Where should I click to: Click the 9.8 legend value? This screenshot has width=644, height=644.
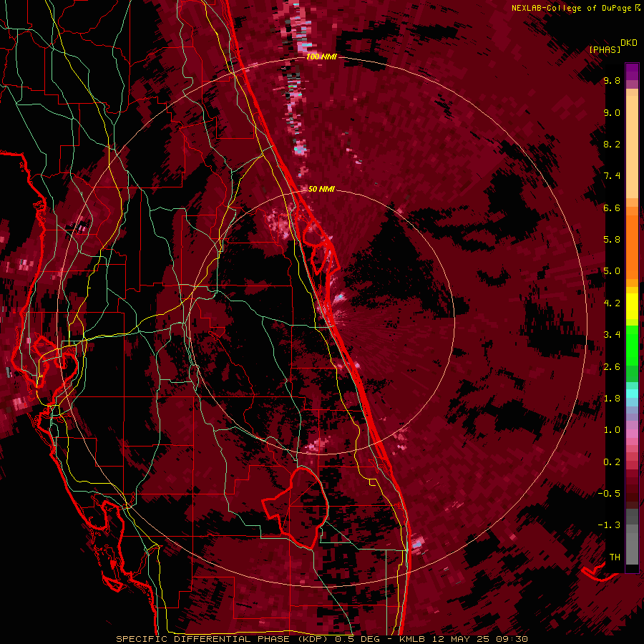[x=612, y=81]
